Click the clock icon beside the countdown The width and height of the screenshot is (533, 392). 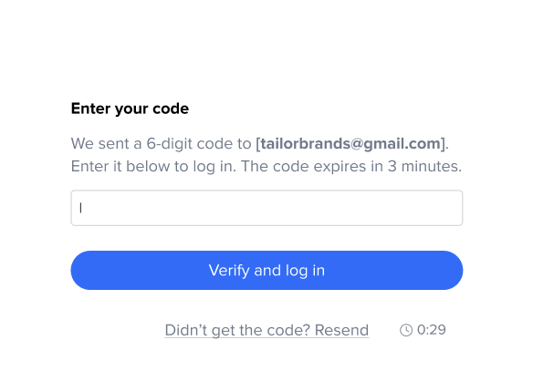click(x=406, y=330)
